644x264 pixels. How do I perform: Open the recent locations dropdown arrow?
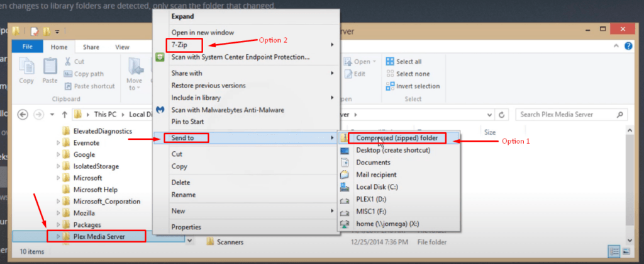tap(52, 115)
